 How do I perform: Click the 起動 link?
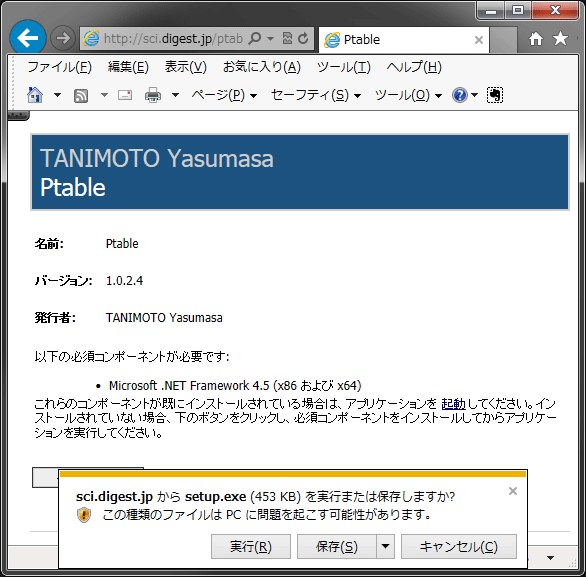453,404
